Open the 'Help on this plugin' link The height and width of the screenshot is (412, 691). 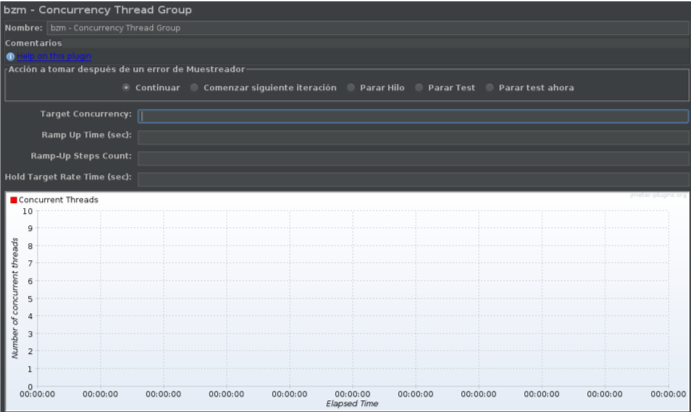(x=54, y=56)
